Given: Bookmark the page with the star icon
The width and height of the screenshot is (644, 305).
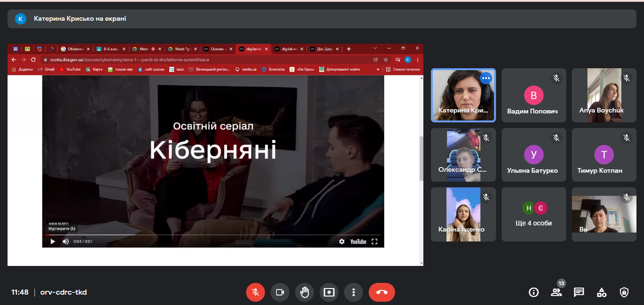Looking at the screenshot, I should point(386,60).
